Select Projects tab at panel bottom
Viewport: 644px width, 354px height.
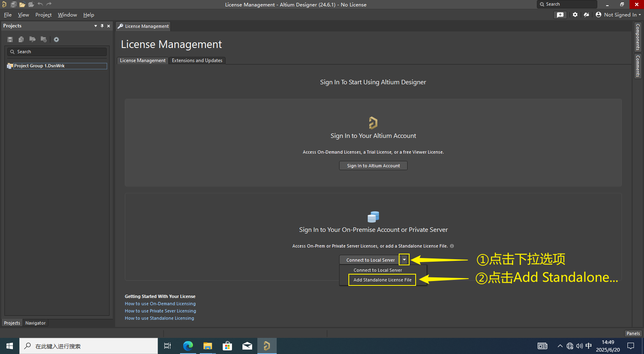(12, 323)
